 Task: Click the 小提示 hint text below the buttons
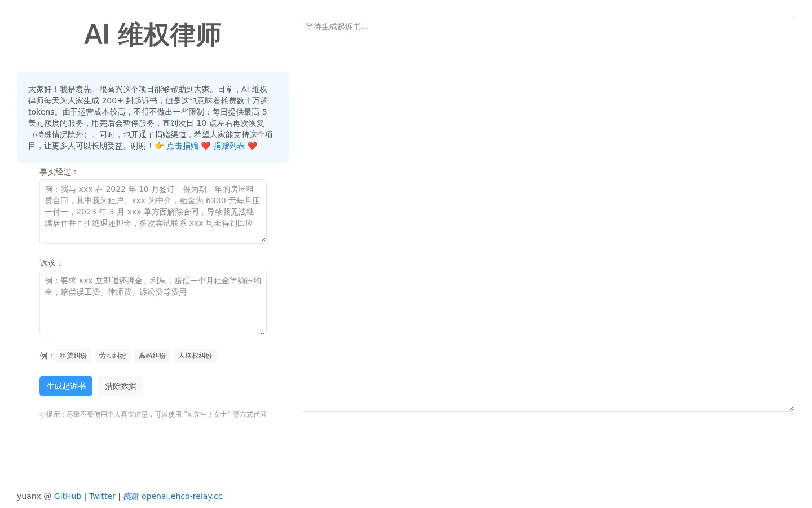(153, 414)
